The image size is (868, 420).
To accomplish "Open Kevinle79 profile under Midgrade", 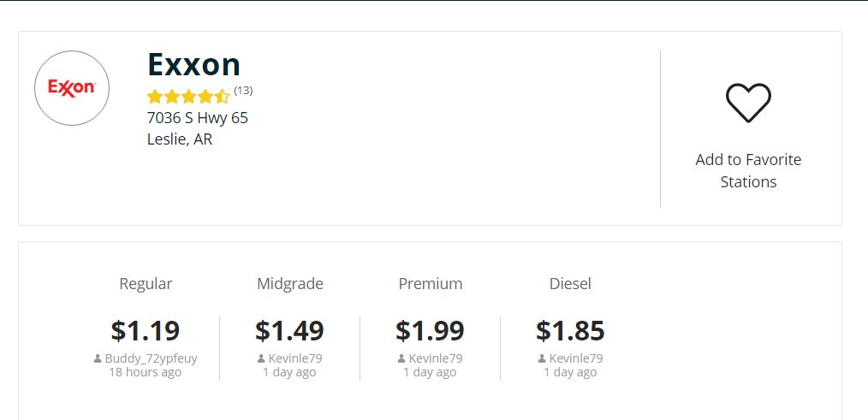I will click(295, 358).
